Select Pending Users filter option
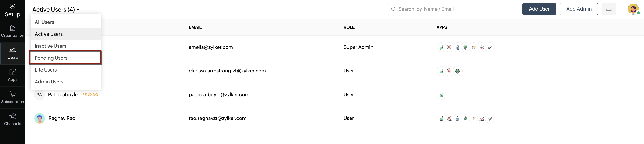Image resolution: width=644 pixels, height=144 pixels. [x=51, y=58]
